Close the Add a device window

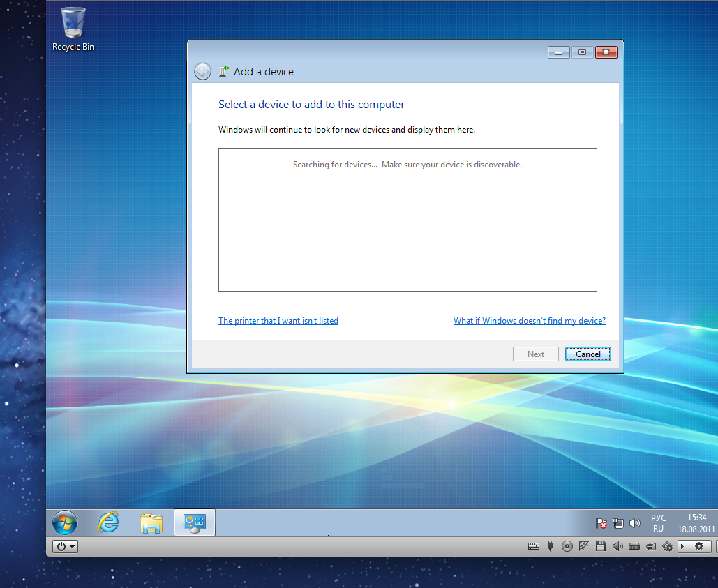click(x=606, y=52)
